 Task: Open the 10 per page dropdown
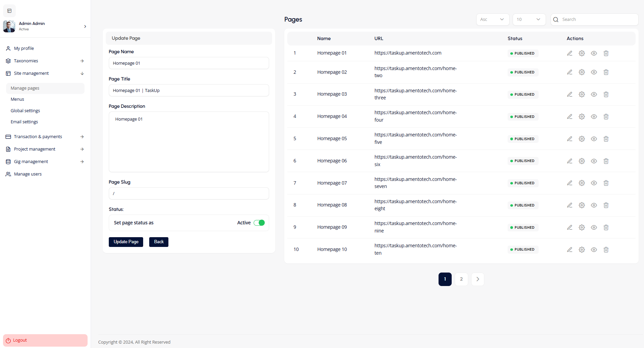pyautogui.click(x=529, y=20)
